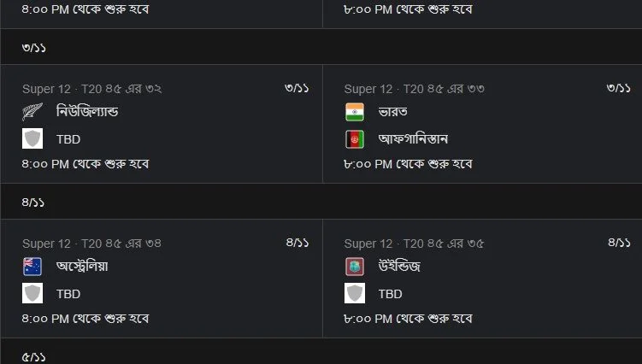Select the অস্ট্রেলিয়া team name

click(82, 266)
